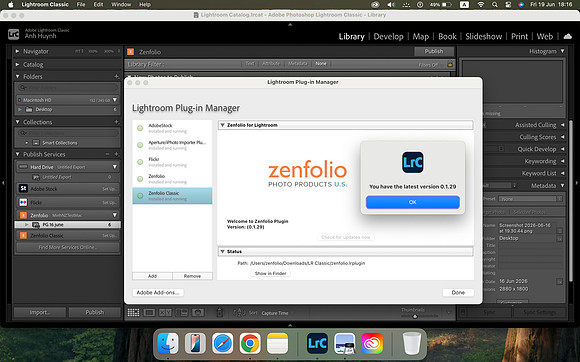
Task: Open People view in the toolbar
Action: click(198, 313)
